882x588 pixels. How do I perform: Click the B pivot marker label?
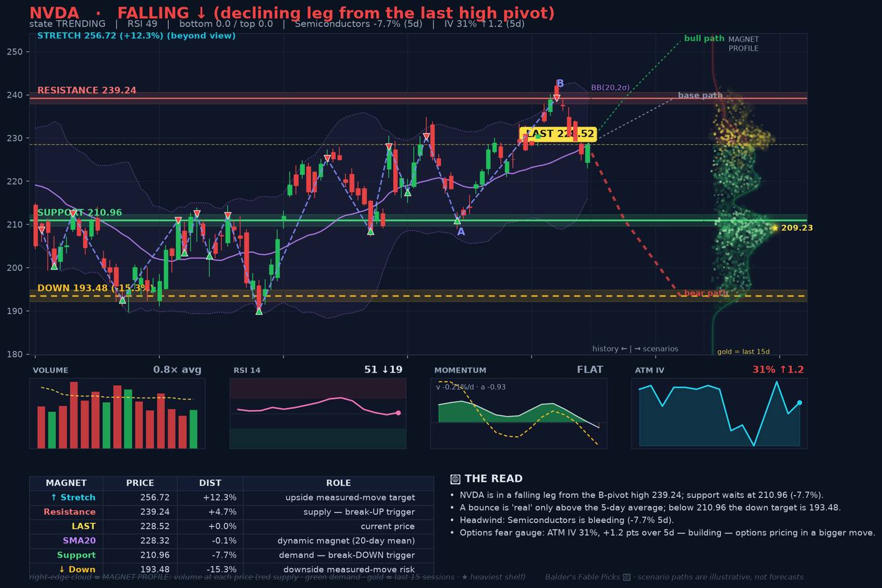coord(560,83)
